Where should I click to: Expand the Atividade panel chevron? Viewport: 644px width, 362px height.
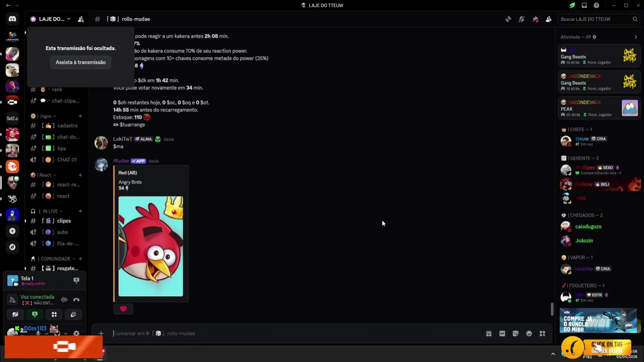[635, 37]
